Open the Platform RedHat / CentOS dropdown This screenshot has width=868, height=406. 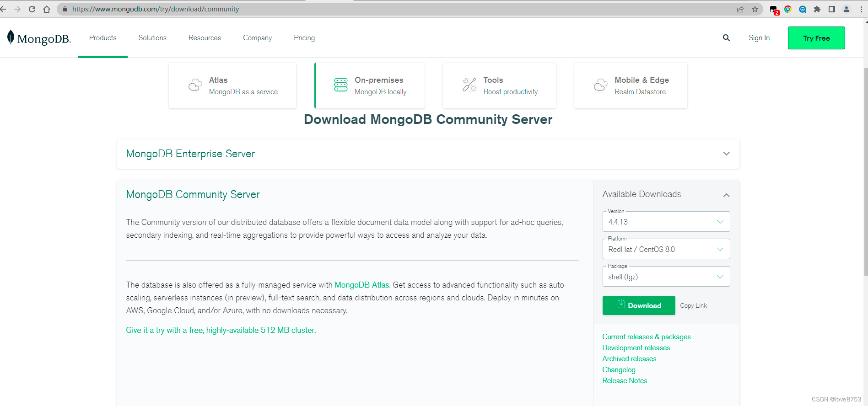666,249
